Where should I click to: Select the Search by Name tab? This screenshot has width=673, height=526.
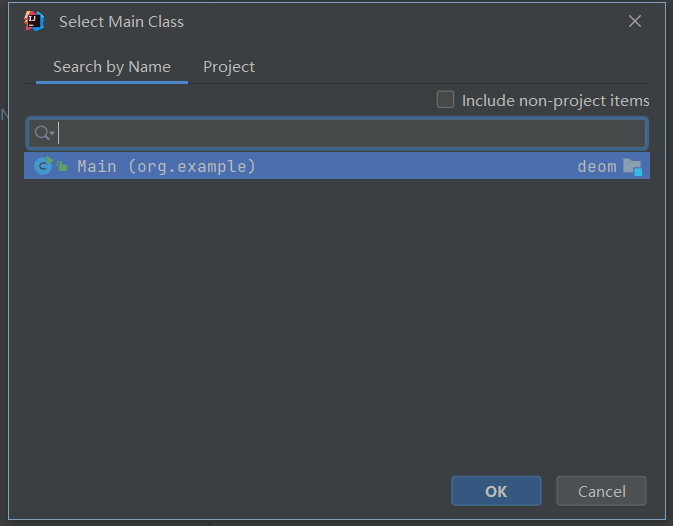pyautogui.click(x=112, y=67)
